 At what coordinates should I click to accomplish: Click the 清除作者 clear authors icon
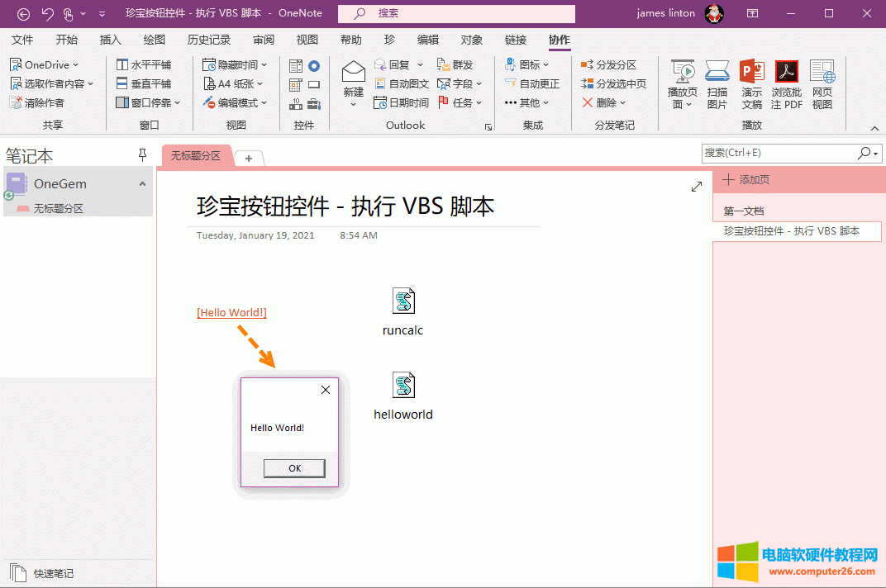(16, 102)
